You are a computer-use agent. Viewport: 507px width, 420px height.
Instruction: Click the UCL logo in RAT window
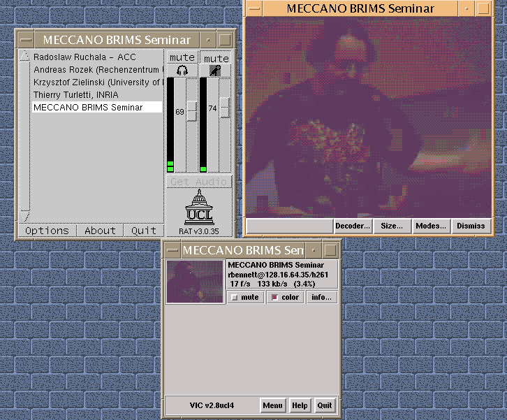(199, 208)
